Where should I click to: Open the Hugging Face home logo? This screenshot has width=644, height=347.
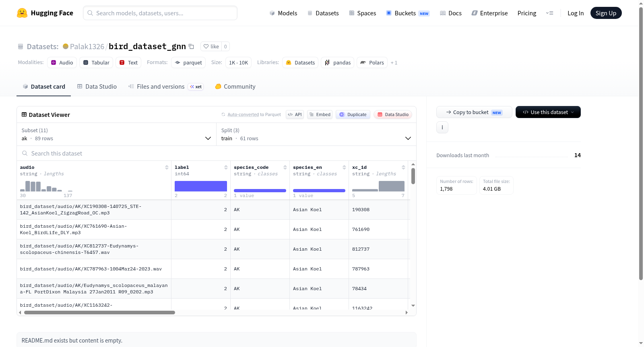click(x=45, y=13)
